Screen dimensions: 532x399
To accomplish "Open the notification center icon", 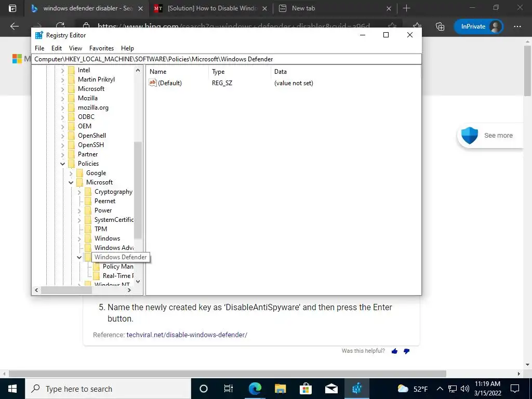I will 515,389.
